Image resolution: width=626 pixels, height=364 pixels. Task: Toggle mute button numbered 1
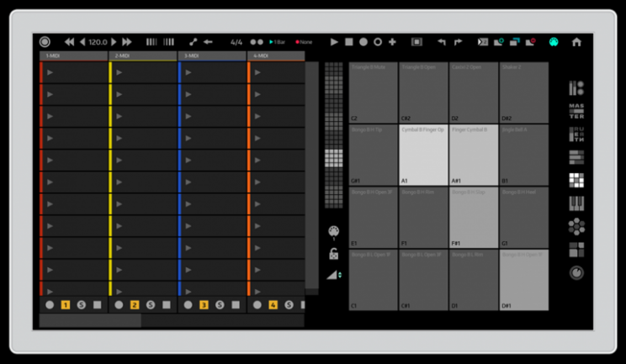point(65,304)
